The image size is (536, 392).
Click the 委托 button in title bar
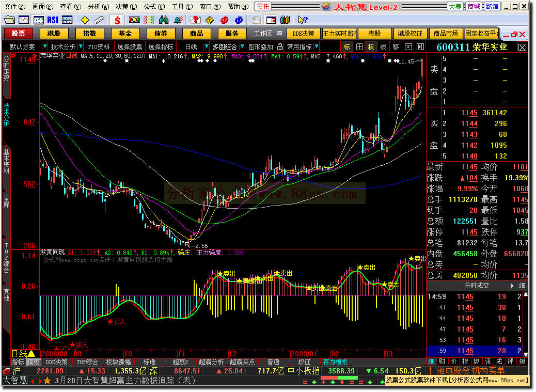point(263,7)
